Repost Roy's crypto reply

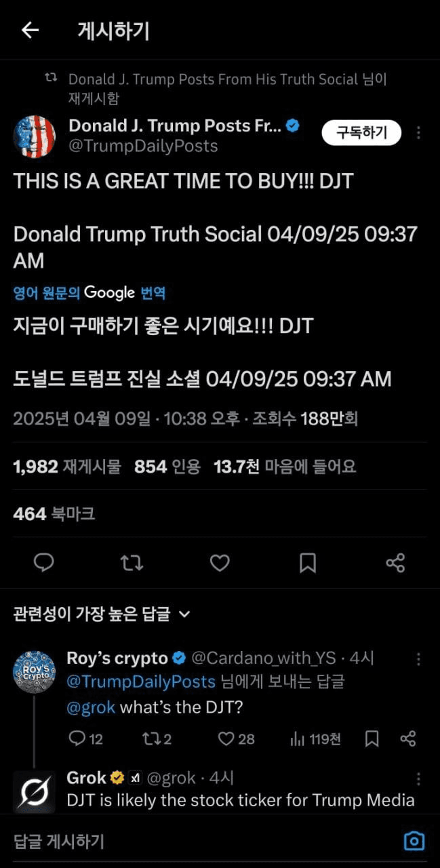click(157, 738)
